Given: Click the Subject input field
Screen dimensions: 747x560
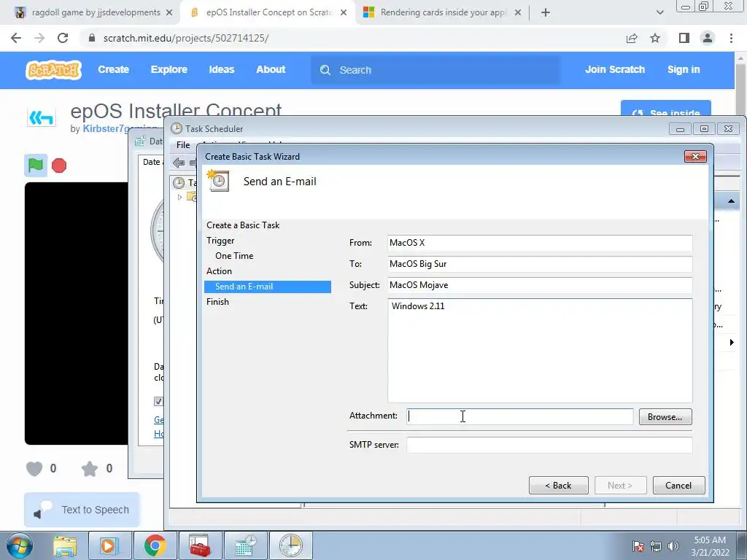Looking at the screenshot, I should (540, 285).
